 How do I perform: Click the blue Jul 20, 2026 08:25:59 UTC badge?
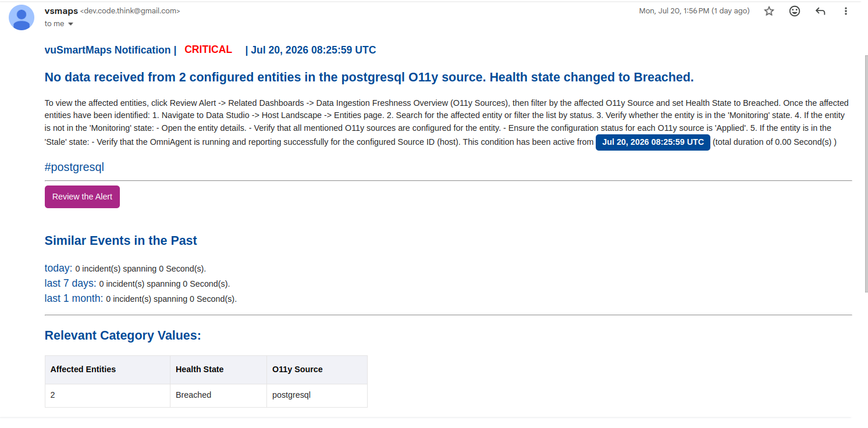[x=653, y=142]
